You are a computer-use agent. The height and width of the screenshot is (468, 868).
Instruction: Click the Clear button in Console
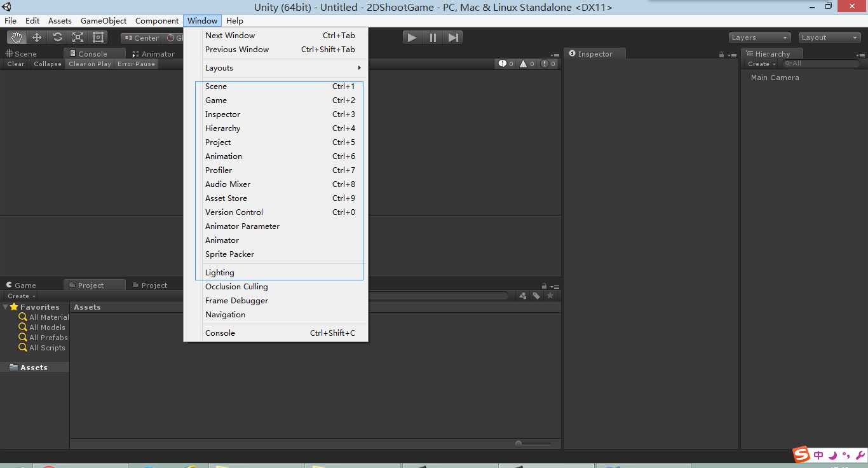click(x=16, y=64)
